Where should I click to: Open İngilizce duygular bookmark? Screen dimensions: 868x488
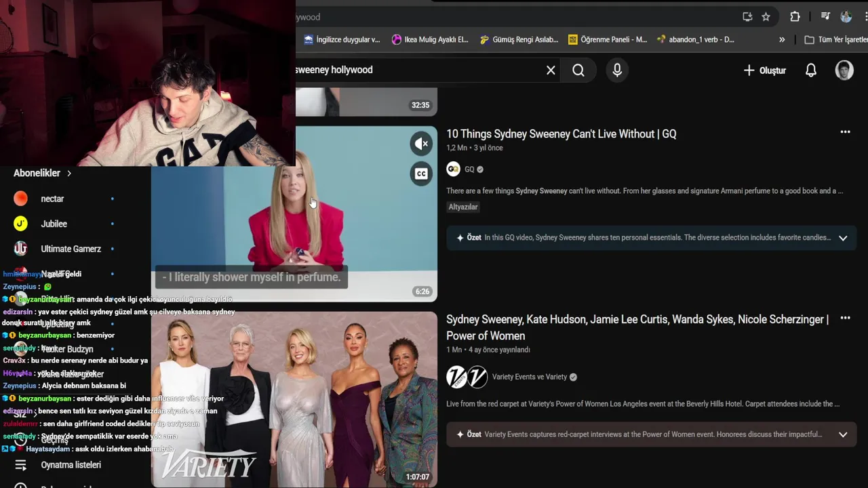342,39
